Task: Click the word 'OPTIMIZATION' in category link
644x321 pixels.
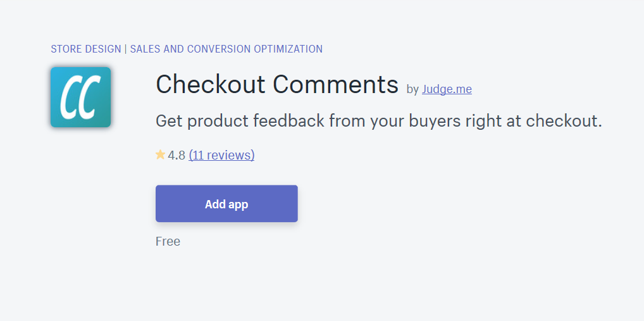Action: tap(288, 49)
